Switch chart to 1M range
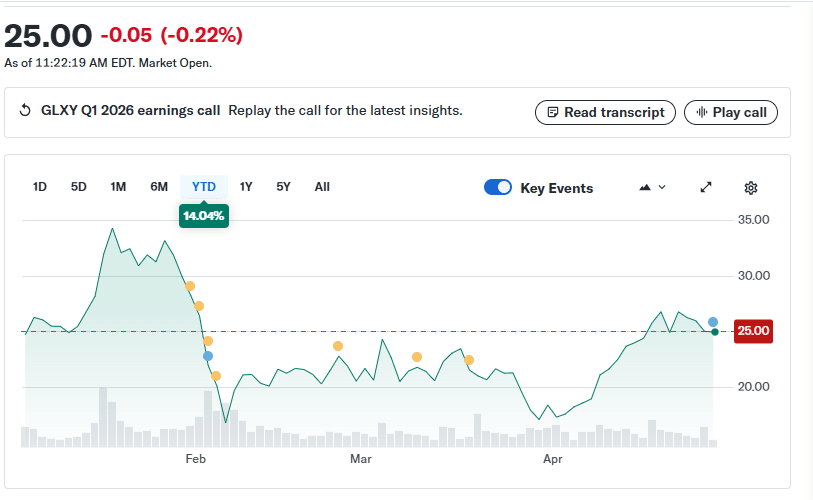Screen dimensions: 813x500 click(118, 187)
